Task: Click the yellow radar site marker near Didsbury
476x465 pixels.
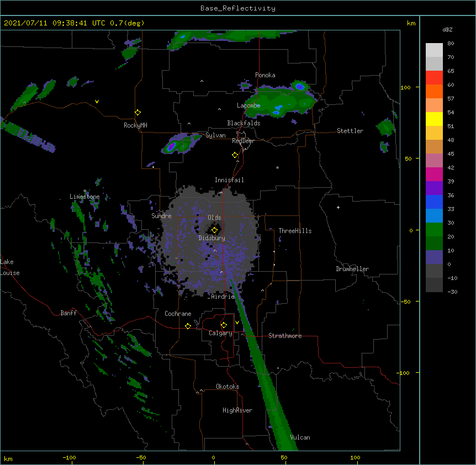Action: pyautogui.click(x=214, y=230)
